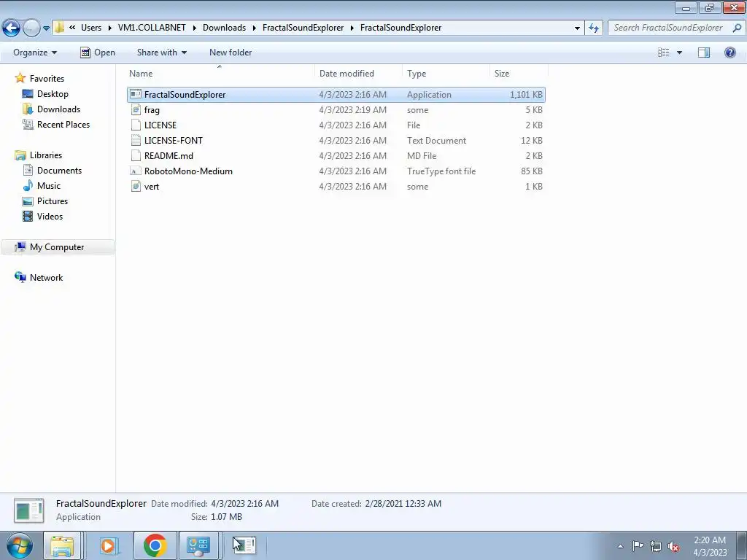Select the vert file icon
747x560 pixels.
136,186
